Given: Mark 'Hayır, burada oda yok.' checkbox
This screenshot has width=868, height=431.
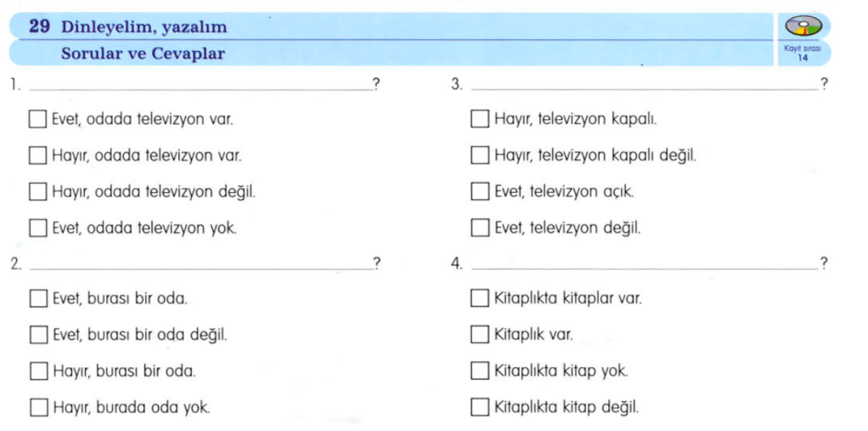Looking at the screenshot, I should [x=37, y=407].
